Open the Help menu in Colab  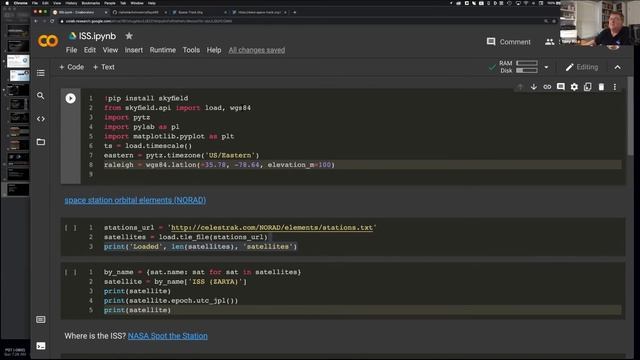coord(214,50)
